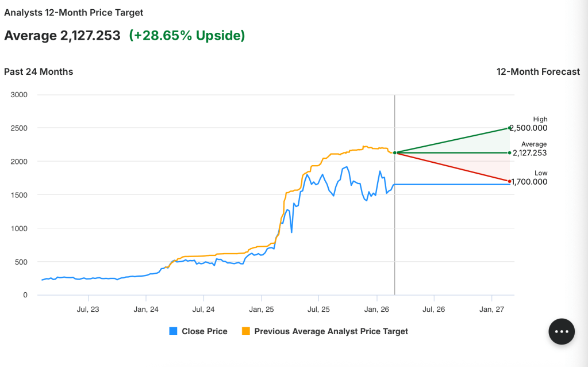Click the 3000 y-axis label
588x367 pixels.
(20, 95)
